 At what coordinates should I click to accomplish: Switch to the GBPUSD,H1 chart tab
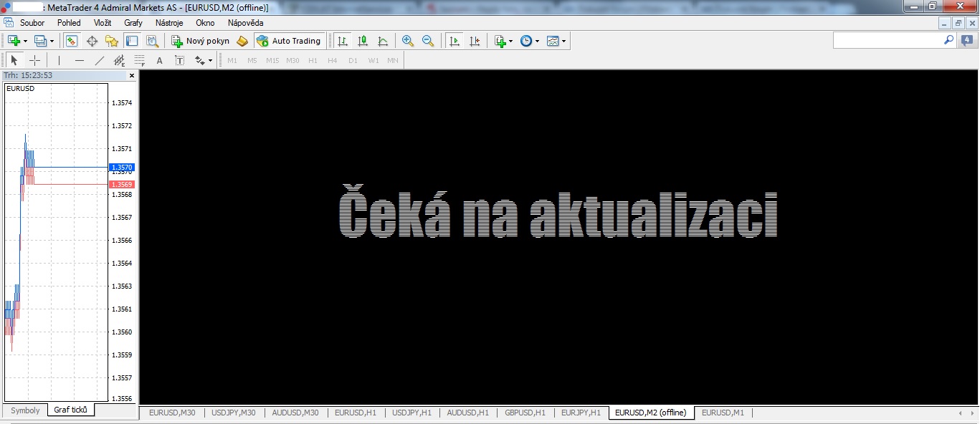click(525, 413)
